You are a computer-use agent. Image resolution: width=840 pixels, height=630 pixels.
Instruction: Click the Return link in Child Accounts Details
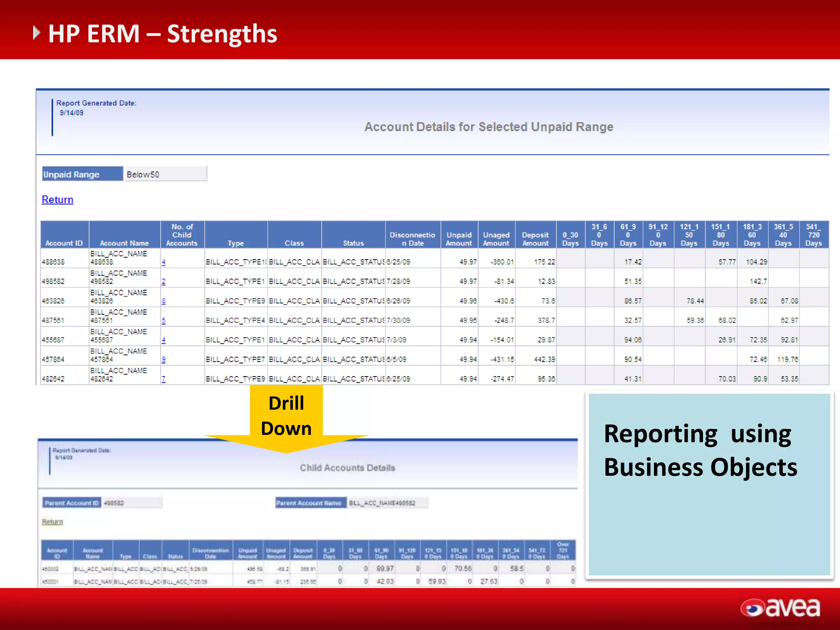click(52, 522)
